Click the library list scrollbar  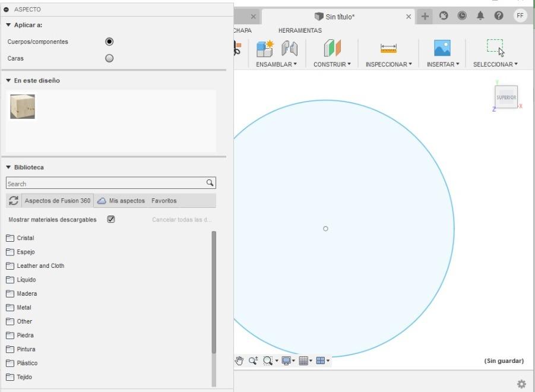(x=214, y=292)
